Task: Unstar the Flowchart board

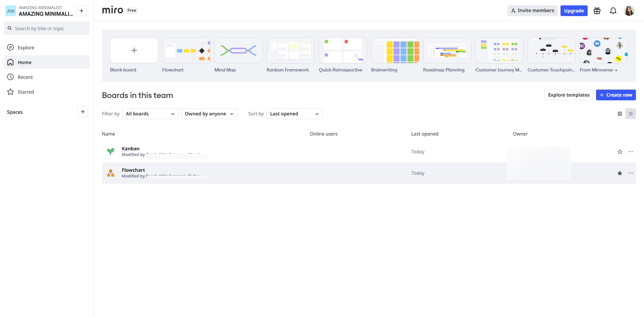Action: (x=620, y=173)
